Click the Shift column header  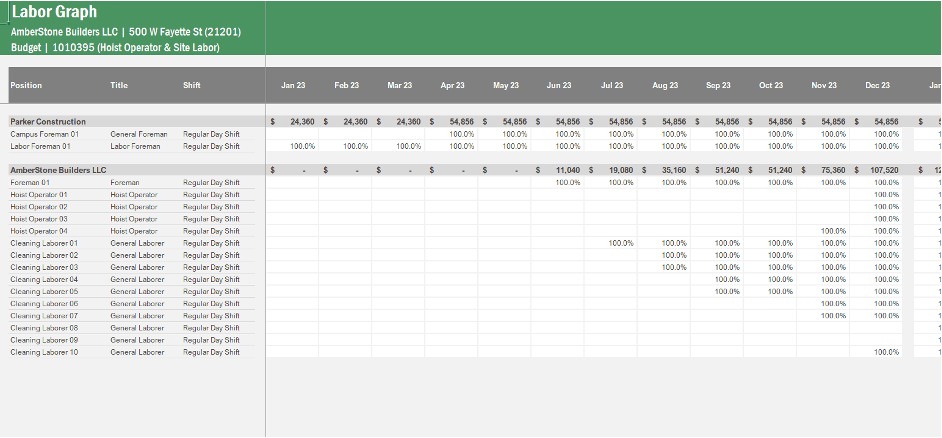pyautogui.click(x=192, y=85)
